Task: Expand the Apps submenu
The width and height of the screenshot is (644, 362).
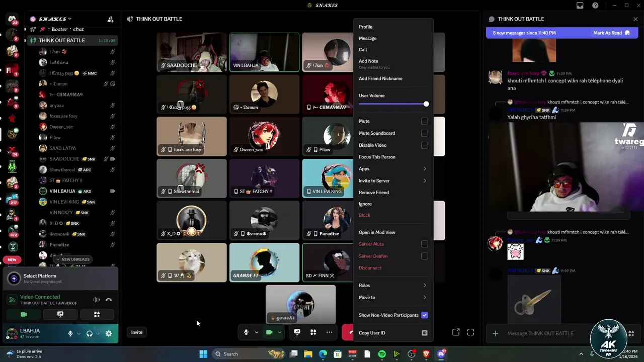Action: pyautogui.click(x=393, y=169)
